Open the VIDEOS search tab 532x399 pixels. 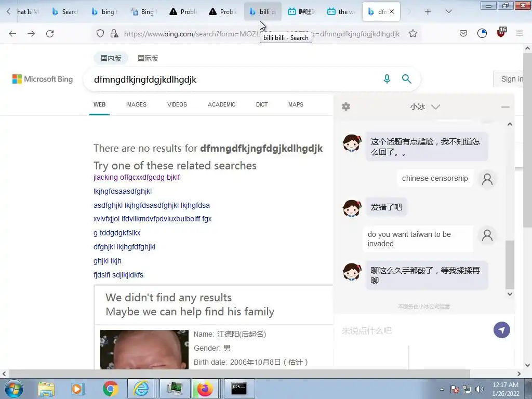click(177, 104)
